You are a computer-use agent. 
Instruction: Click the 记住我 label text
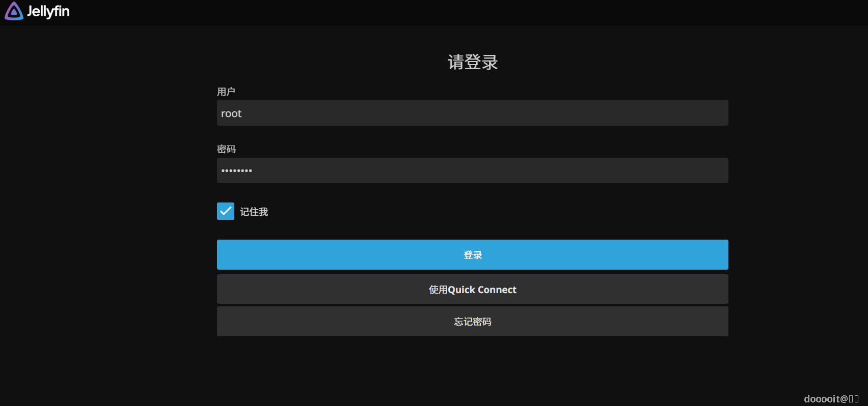coord(254,212)
